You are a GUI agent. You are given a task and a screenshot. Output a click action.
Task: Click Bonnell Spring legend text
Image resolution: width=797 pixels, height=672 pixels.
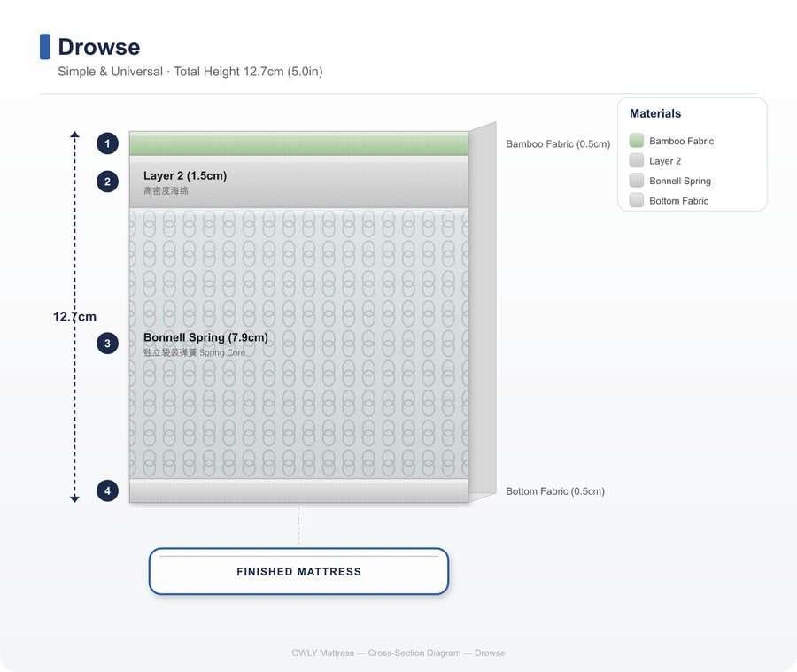680,181
